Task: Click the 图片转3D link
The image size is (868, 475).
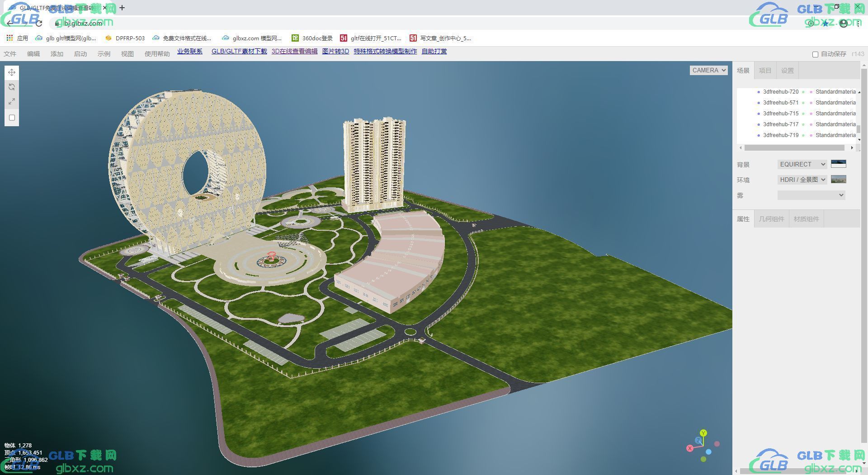Action: coord(335,51)
